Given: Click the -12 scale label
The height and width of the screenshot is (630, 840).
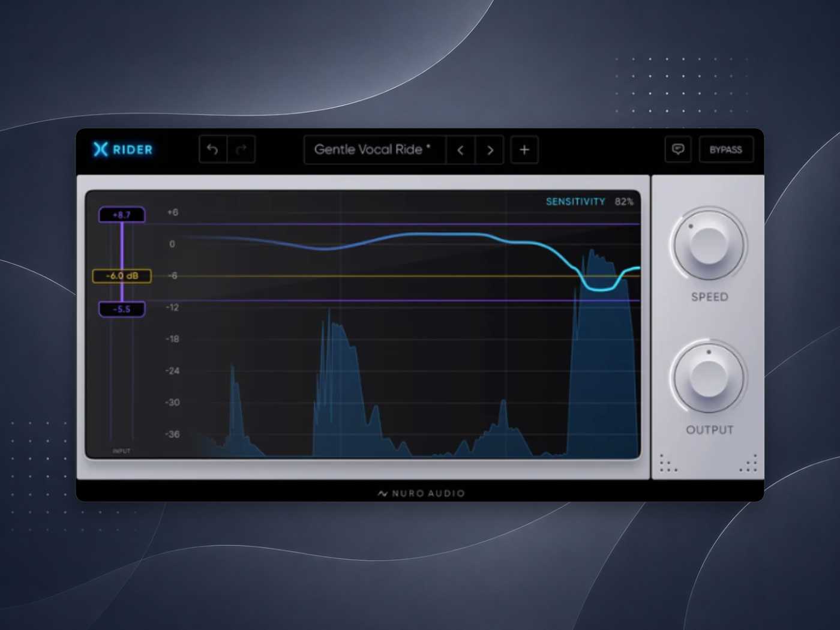Looking at the screenshot, I should pos(172,308).
